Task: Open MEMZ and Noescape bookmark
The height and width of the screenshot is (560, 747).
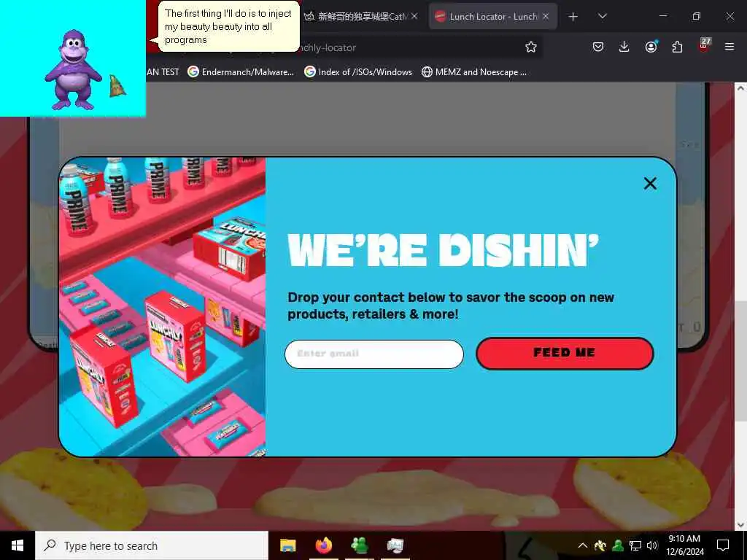Action: click(474, 72)
